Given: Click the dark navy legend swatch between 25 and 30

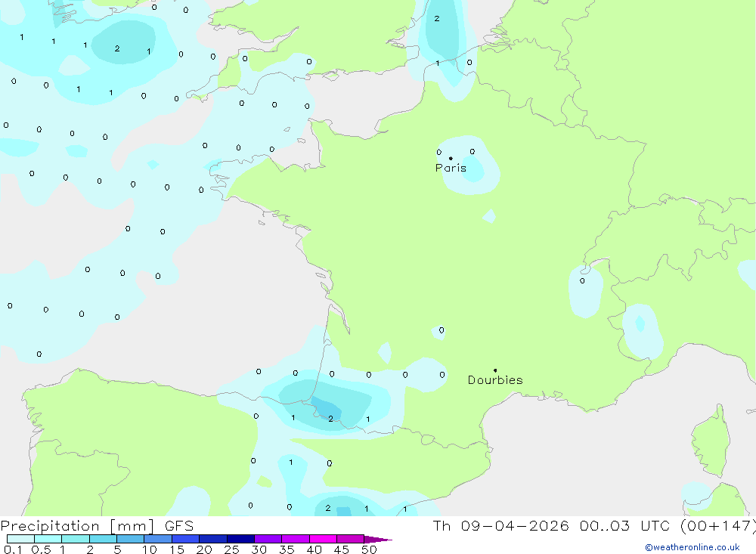Looking at the screenshot, I should tap(240, 539).
